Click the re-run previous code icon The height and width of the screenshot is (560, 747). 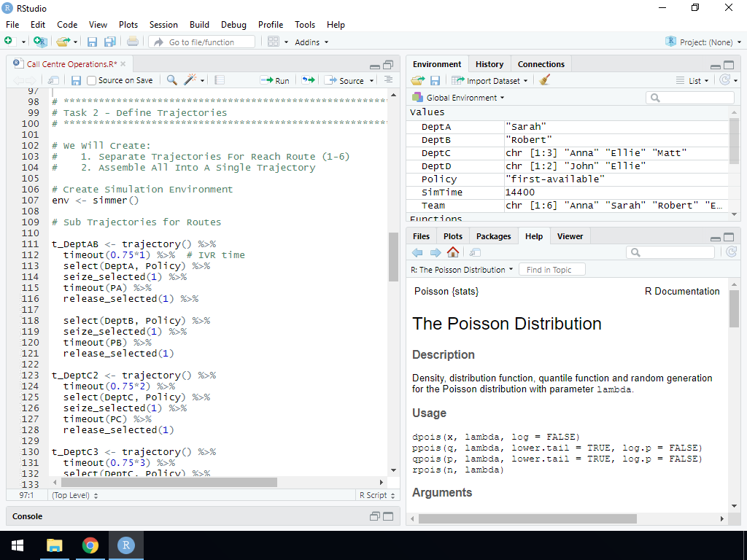click(x=309, y=80)
